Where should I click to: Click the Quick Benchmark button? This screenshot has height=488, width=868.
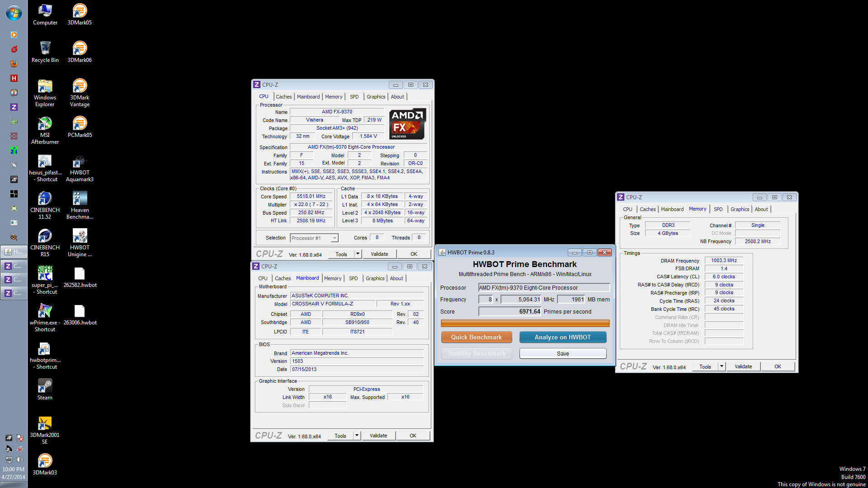pos(476,337)
